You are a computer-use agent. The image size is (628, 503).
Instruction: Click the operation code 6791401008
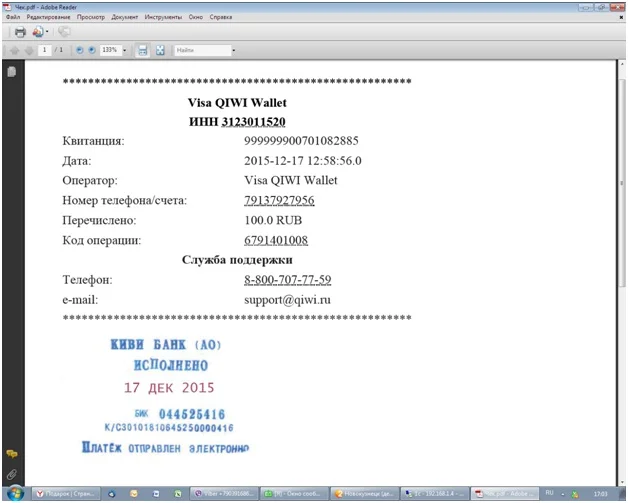tap(276, 240)
